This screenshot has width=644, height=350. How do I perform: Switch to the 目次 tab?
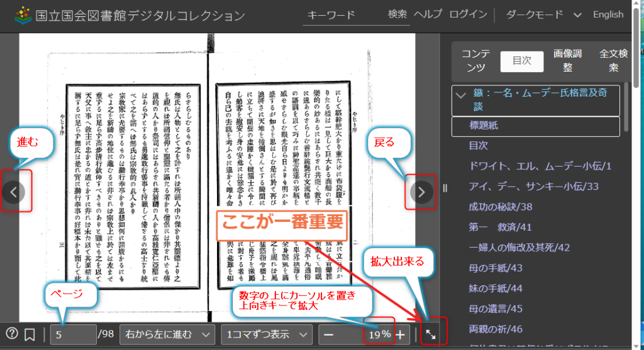pyautogui.click(x=521, y=60)
